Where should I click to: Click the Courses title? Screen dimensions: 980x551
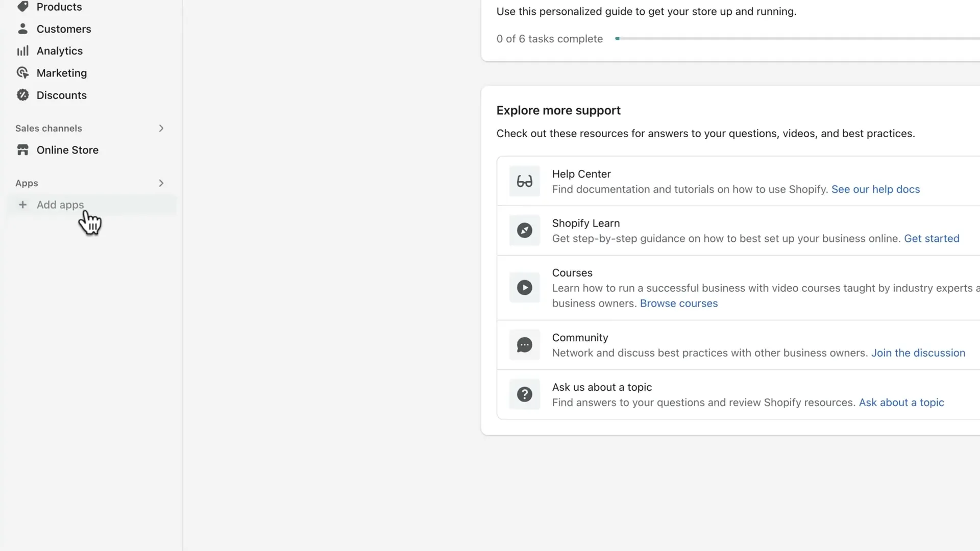(x=572, y=273)
